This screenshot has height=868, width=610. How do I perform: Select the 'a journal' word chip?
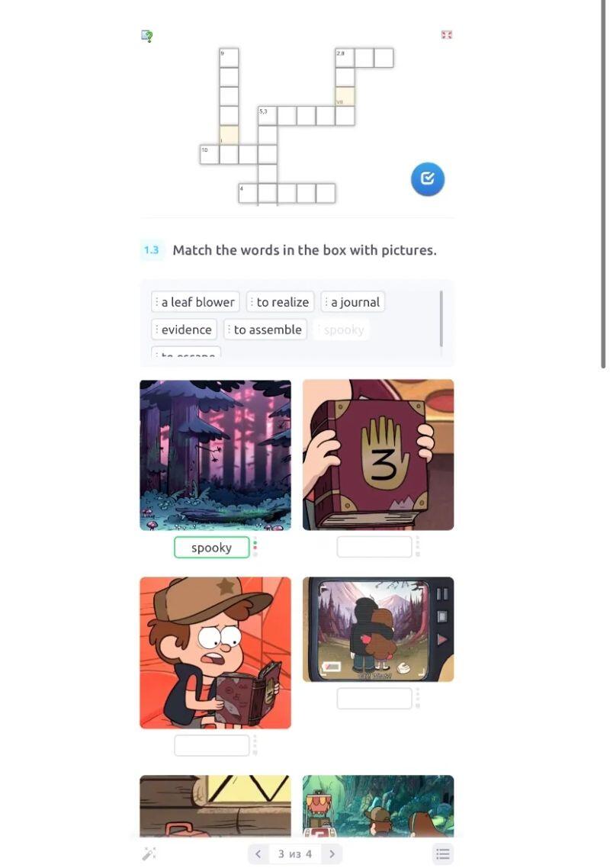tap(352, 302)
